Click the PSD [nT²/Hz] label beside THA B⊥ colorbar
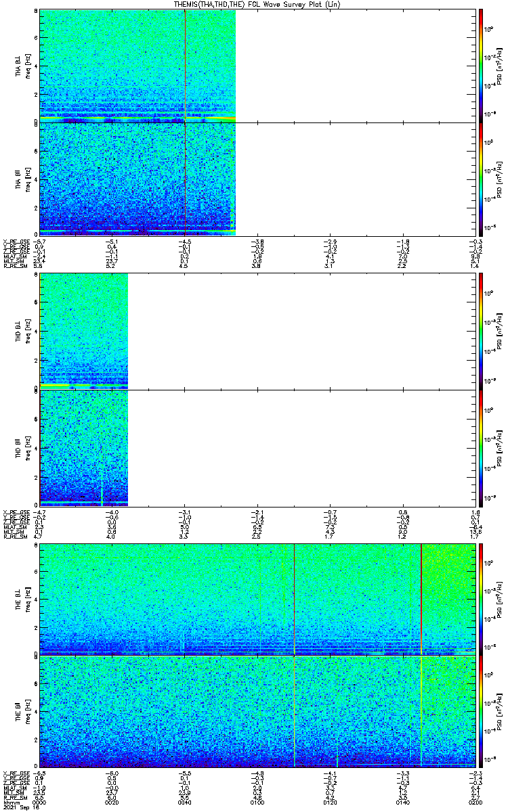508x812 pixels. pos(500,66)
